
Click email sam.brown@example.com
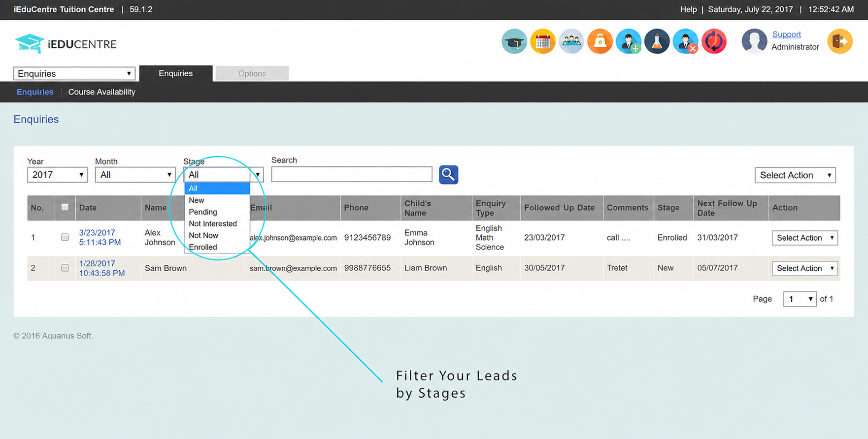(293, 268)
